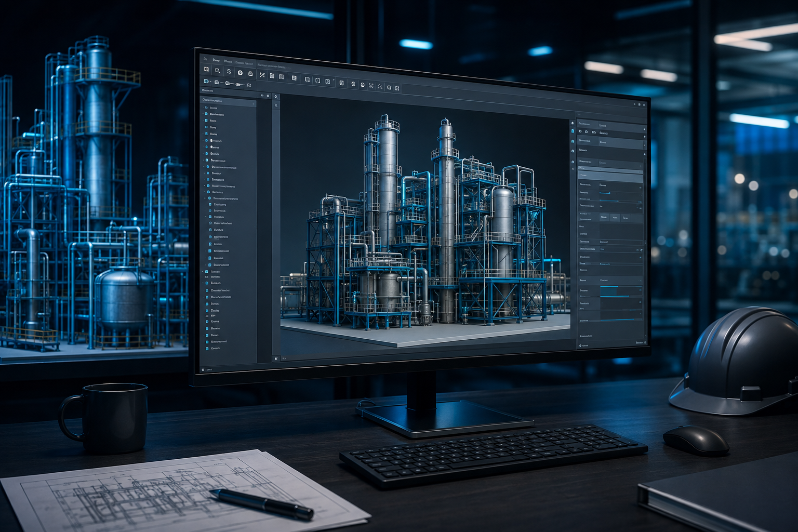Click the person-shaped icon beside the 3D viewport

276,105
